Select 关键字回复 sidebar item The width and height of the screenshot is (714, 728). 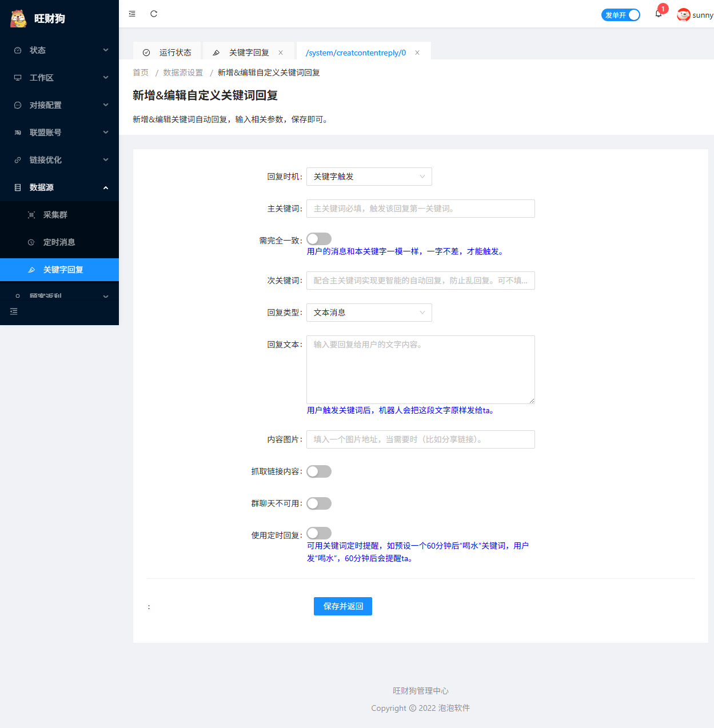pos(59,270)
